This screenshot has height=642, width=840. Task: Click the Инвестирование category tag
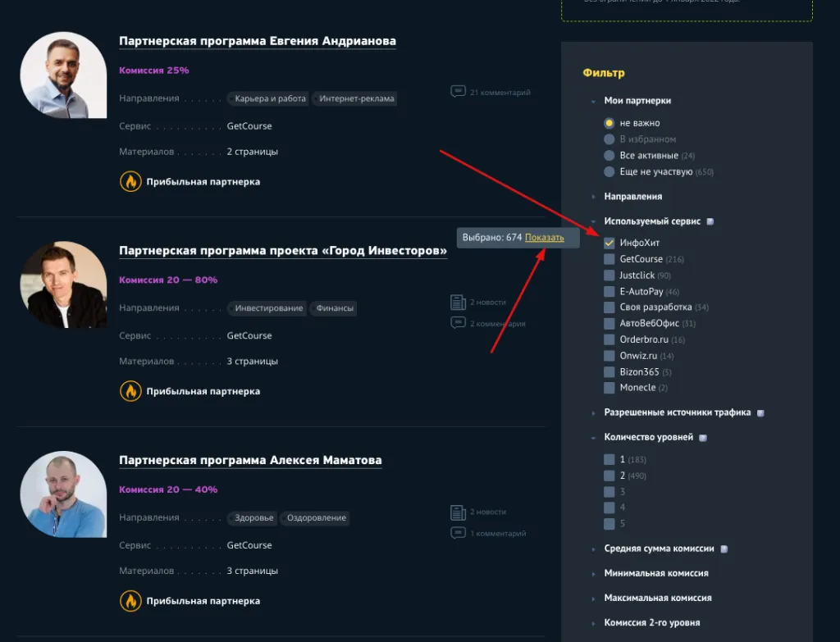coord(269,308)
